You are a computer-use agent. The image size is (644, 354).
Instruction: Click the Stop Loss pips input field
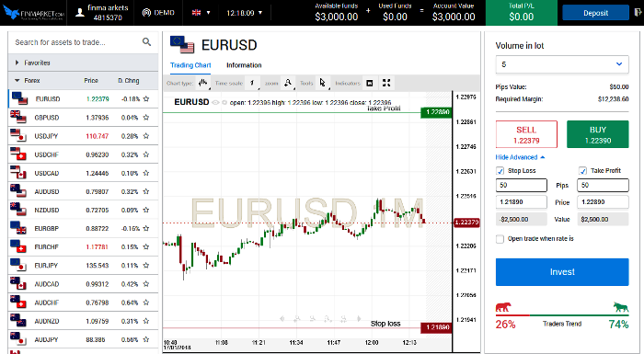pyautogui.click(x=522, y=185)
